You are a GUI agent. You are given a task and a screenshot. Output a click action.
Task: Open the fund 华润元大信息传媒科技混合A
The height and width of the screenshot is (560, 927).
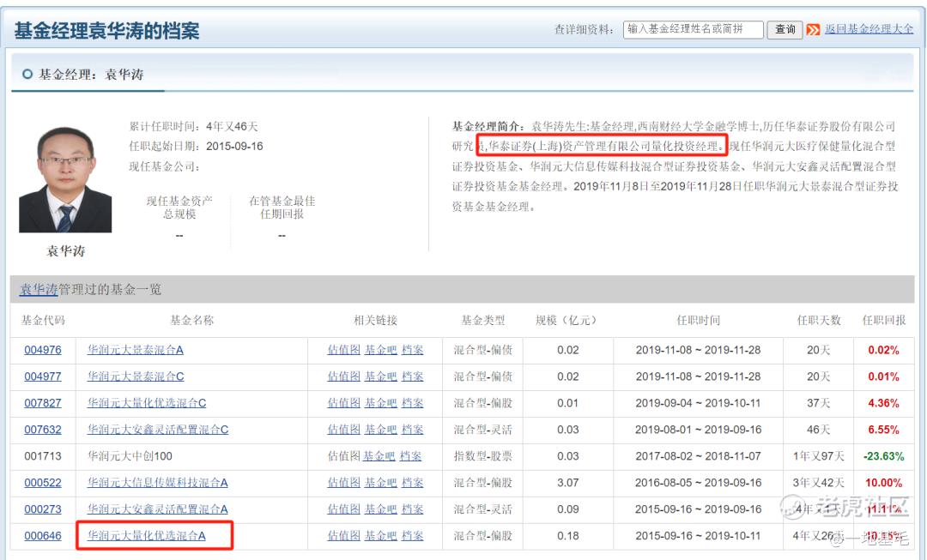157,483
